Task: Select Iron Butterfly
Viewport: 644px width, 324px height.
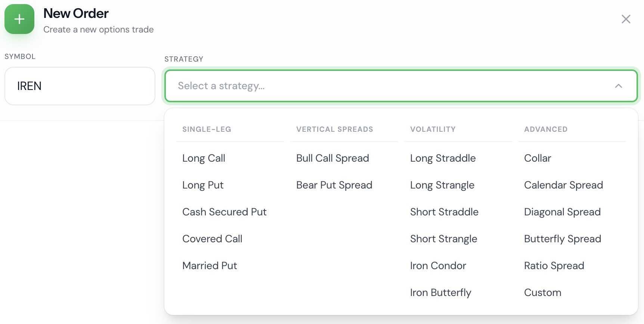Action: [441, 292]
